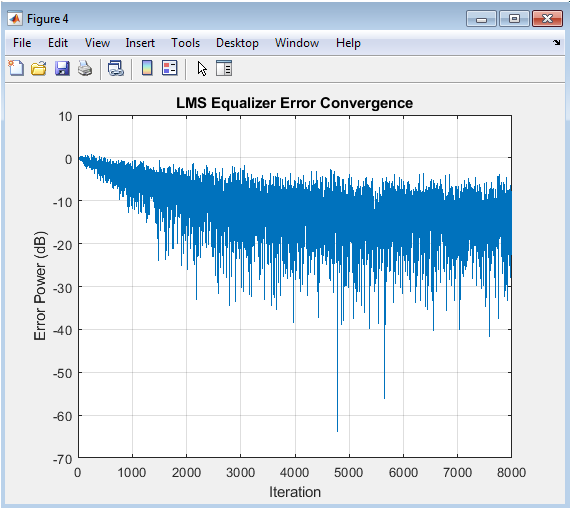This screenshot has width=571, height=509.
Task: Open file using the folder icon
Action: pyautogui.click(x=39, y=68)
